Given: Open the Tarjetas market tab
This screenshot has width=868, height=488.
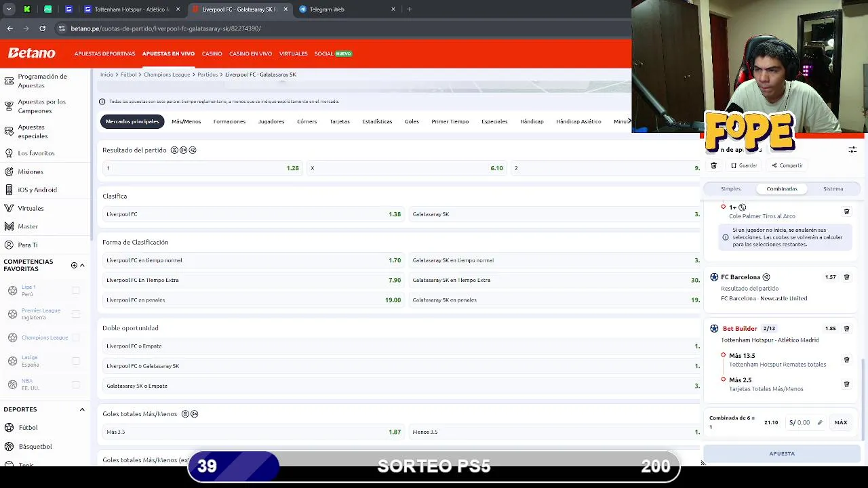Looking at the screenshot, I should click(340, 121).
